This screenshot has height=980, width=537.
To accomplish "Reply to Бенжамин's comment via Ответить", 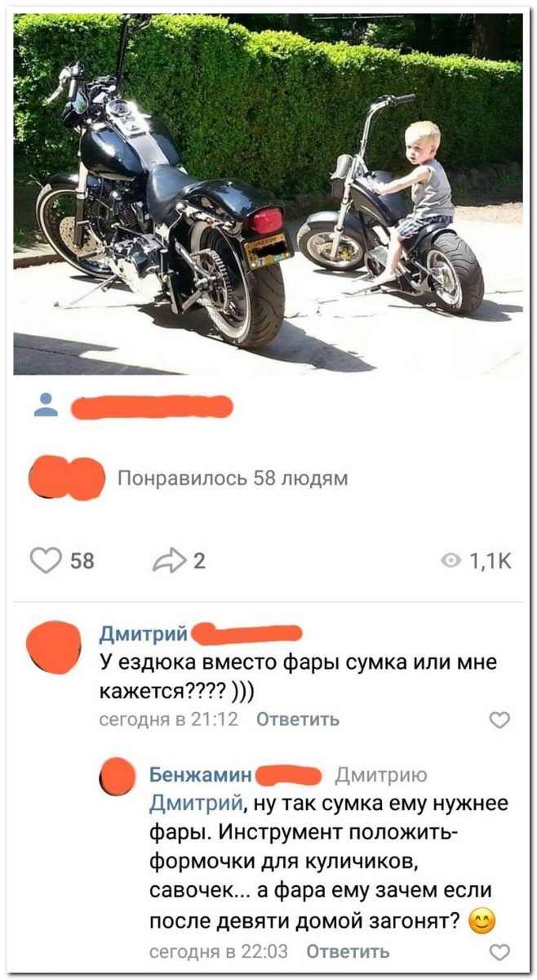I will click(348, 952).
